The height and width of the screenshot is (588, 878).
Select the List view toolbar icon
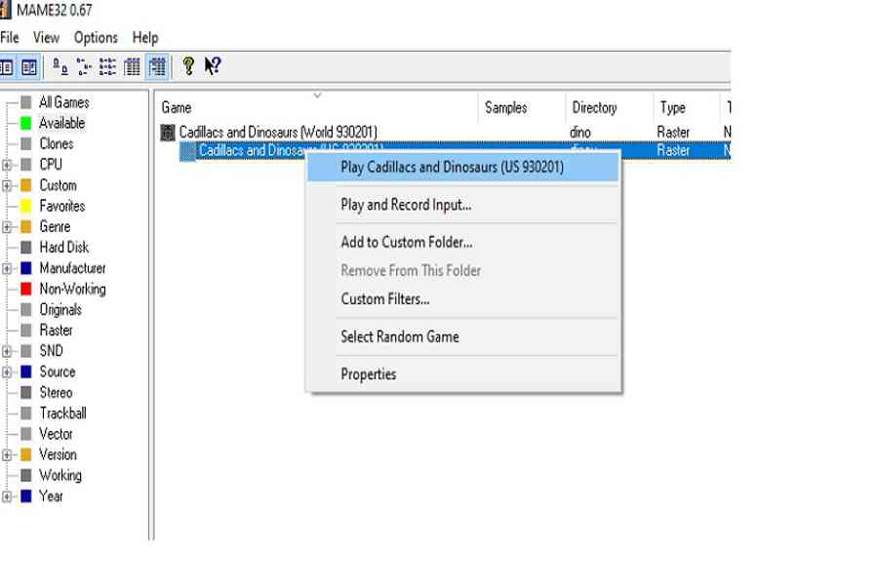[x=107, y=66]
